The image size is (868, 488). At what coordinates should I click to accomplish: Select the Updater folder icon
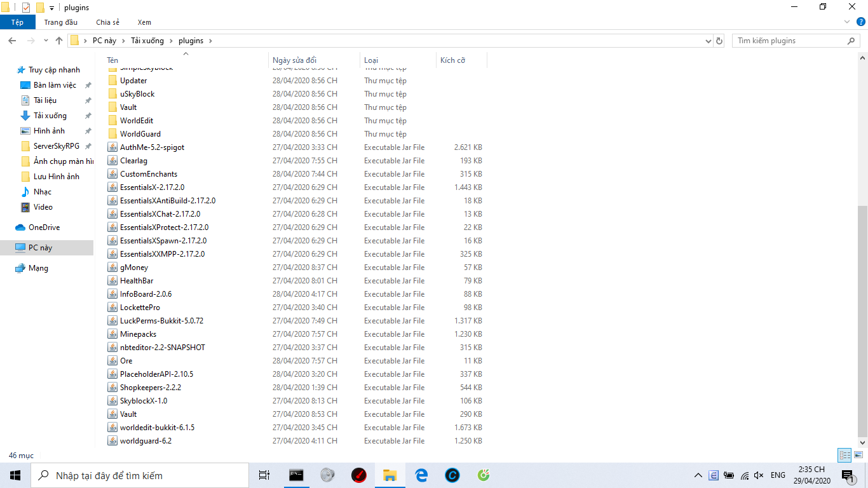[112, 81]
